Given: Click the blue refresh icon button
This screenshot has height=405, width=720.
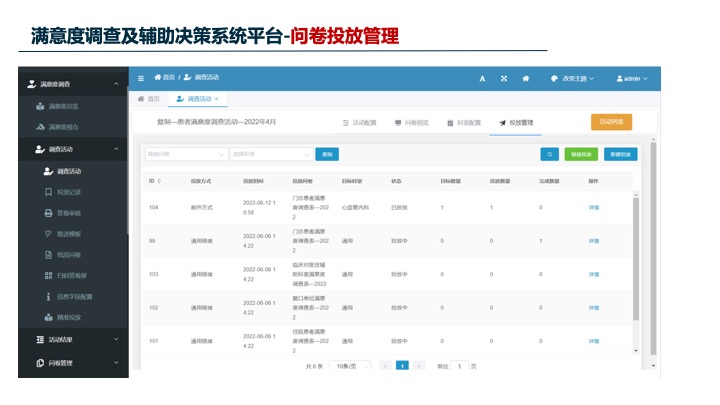Looking at the screenshot, I should click(550, 154).
